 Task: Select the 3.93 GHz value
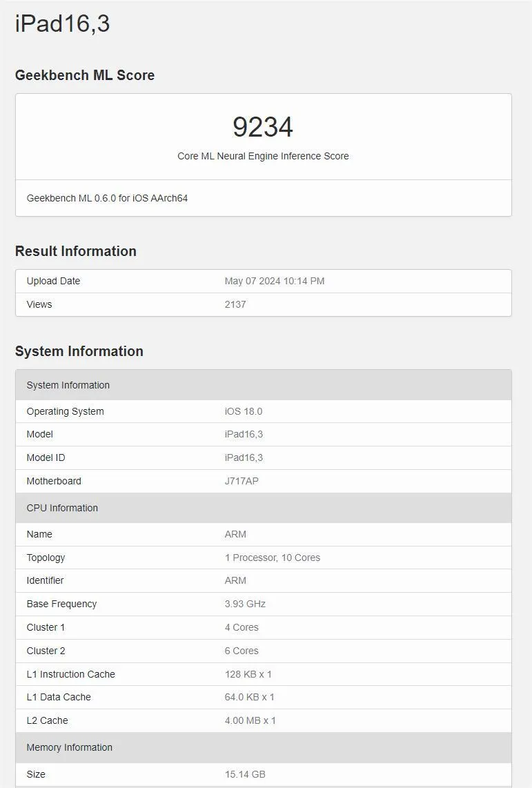point(245,604)
